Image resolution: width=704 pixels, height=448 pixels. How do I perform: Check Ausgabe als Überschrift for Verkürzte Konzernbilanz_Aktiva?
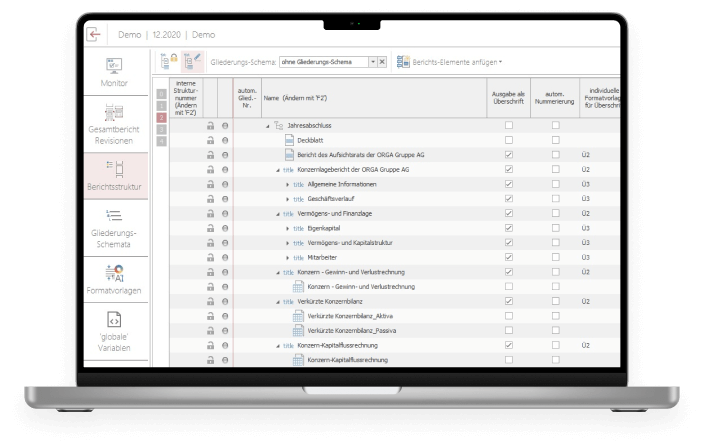[509, 316]
